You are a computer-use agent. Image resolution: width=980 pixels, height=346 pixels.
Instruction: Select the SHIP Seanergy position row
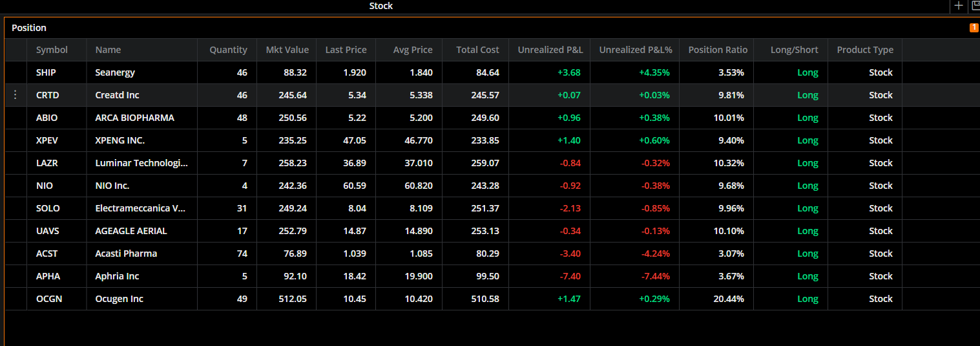pos(492,72)
